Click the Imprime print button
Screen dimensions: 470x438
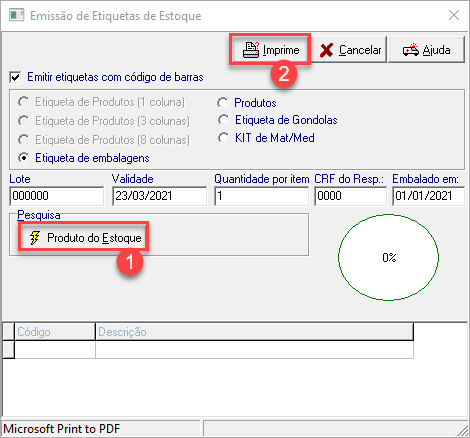click(x=270, y=49)
